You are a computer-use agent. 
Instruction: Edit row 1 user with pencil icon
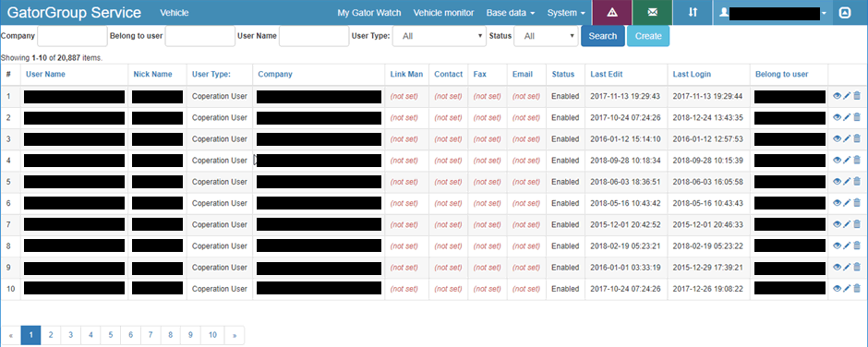click(847, 96)
